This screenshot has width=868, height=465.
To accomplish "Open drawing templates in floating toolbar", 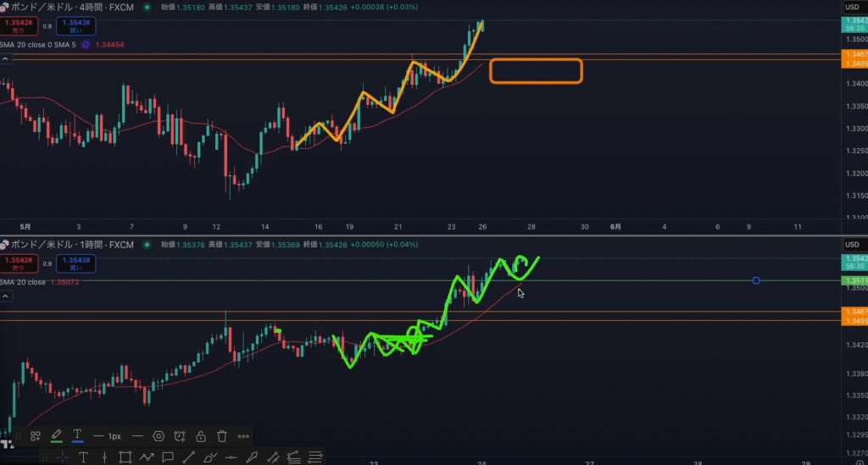I will [x=36, y=436].
